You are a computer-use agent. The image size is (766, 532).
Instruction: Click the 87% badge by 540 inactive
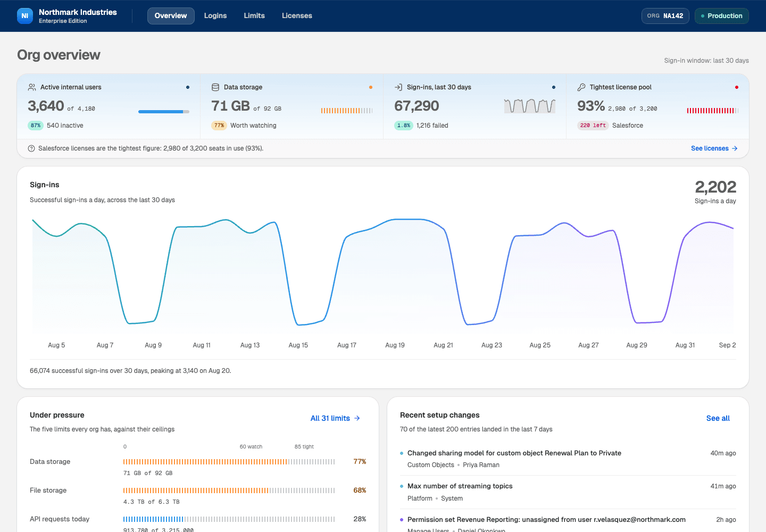click(x=36, y=126)
